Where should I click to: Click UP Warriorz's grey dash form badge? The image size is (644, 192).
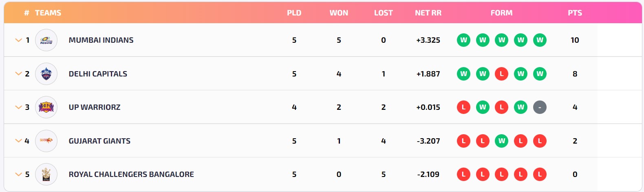click(540, 107)
